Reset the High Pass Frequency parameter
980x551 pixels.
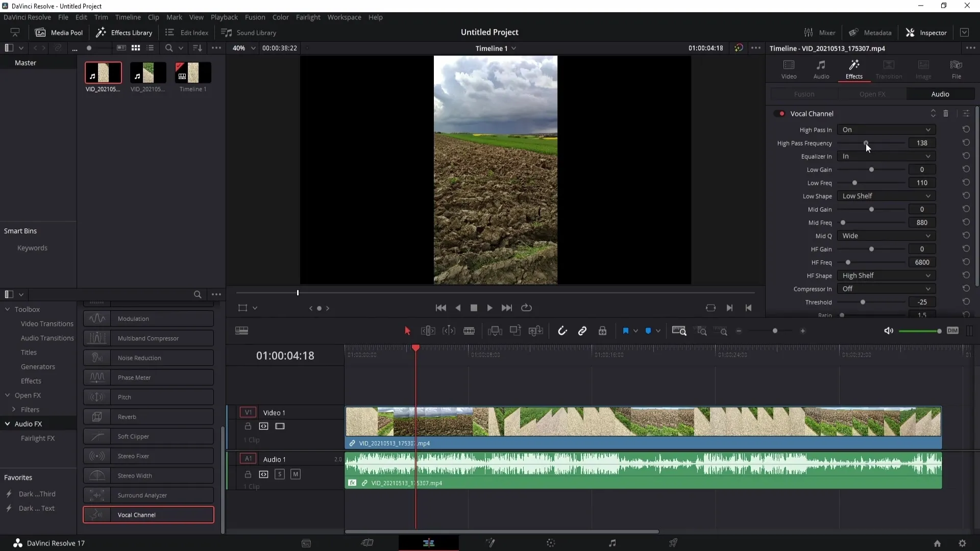966,143
